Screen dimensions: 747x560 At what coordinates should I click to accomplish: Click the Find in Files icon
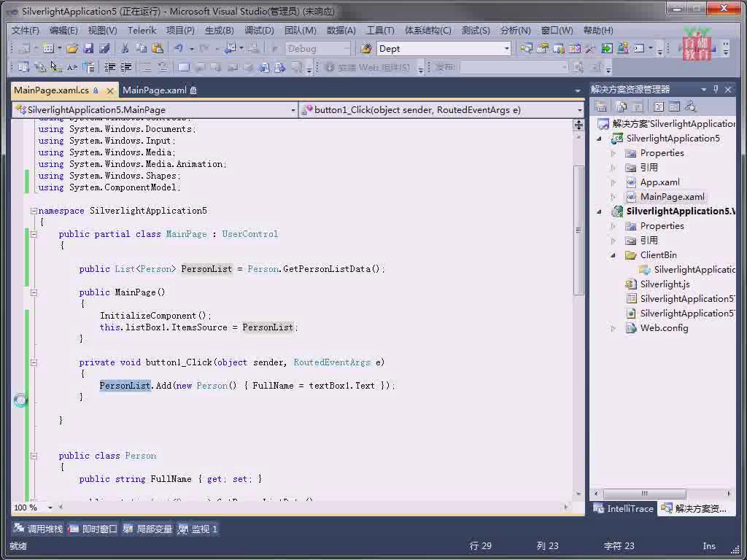click(366, 49)
